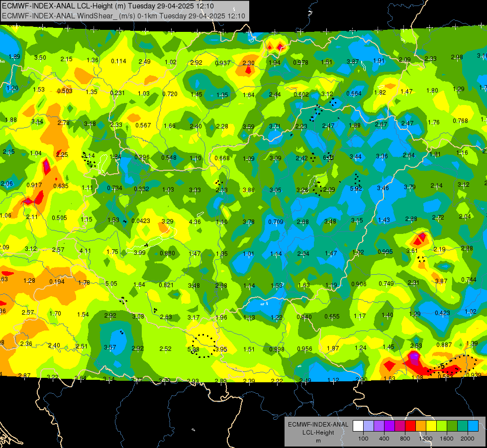Click the LCL-Height title line at top
The image size is (487, 448).
tap(108, 6)
